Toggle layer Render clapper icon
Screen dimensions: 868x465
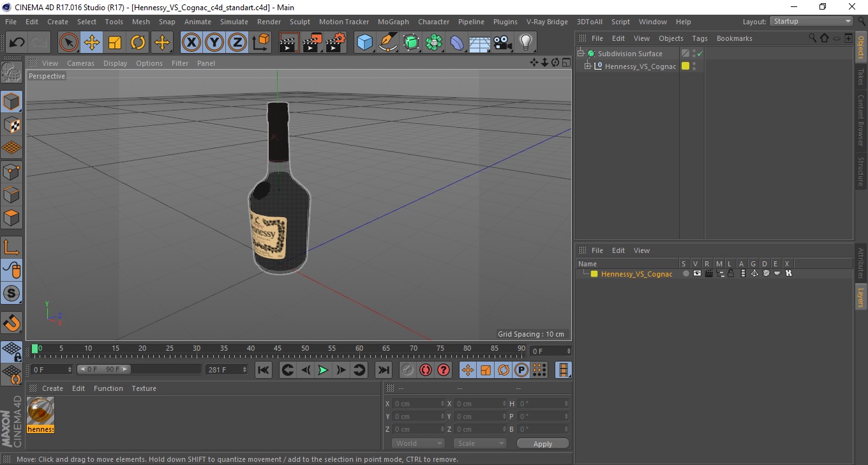point(708,273)
